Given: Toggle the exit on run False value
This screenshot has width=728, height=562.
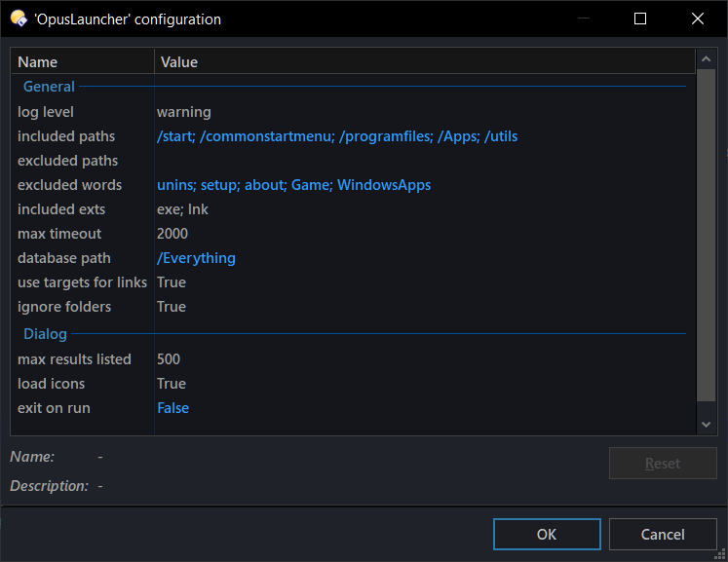Looking at the screenshot, I should [x=173, y=408].
